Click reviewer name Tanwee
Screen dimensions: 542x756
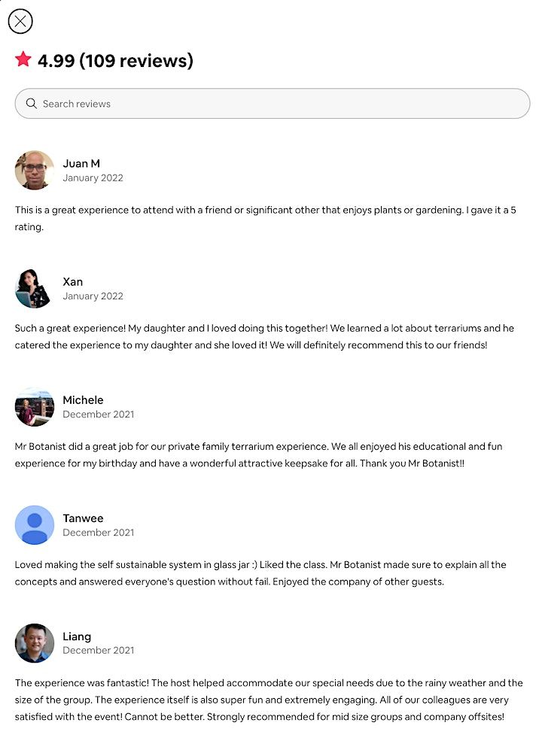click(83, 518)
